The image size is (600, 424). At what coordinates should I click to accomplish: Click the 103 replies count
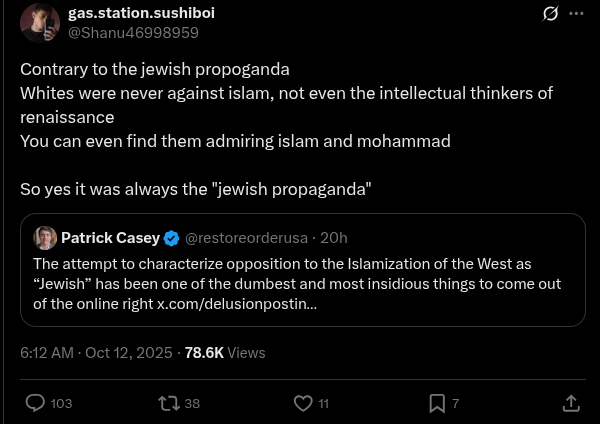point(61,403)
